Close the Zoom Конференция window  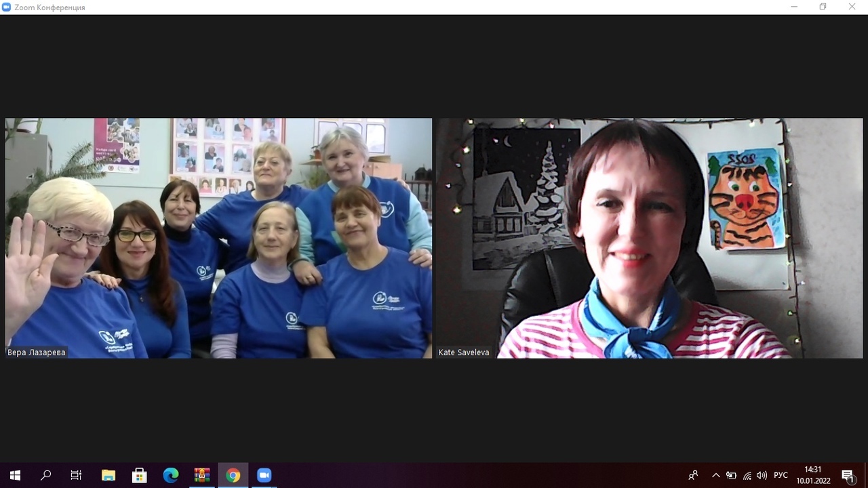pyautogui.click(x=852, y=7)
